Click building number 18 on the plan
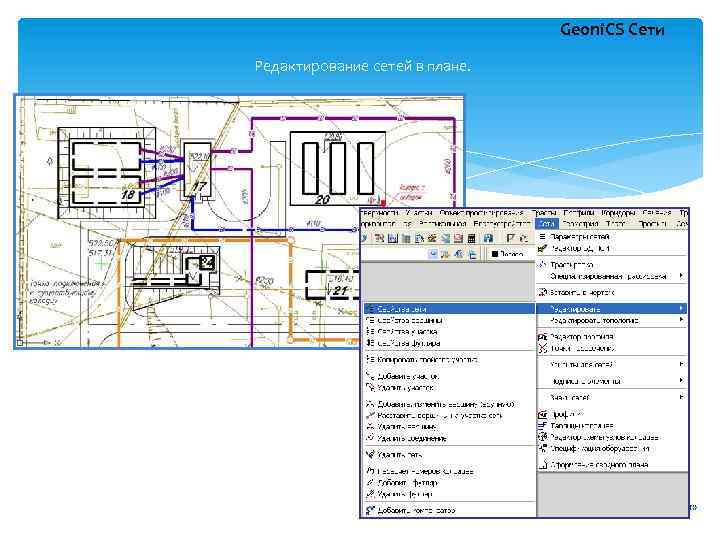This screenshot has width=720, height=540. [x=128, y=195]
